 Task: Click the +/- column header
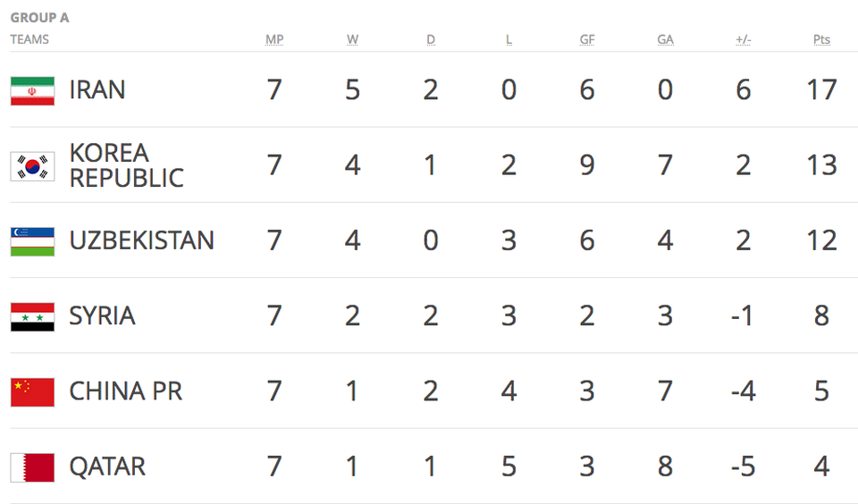click(x=744, y=39)
